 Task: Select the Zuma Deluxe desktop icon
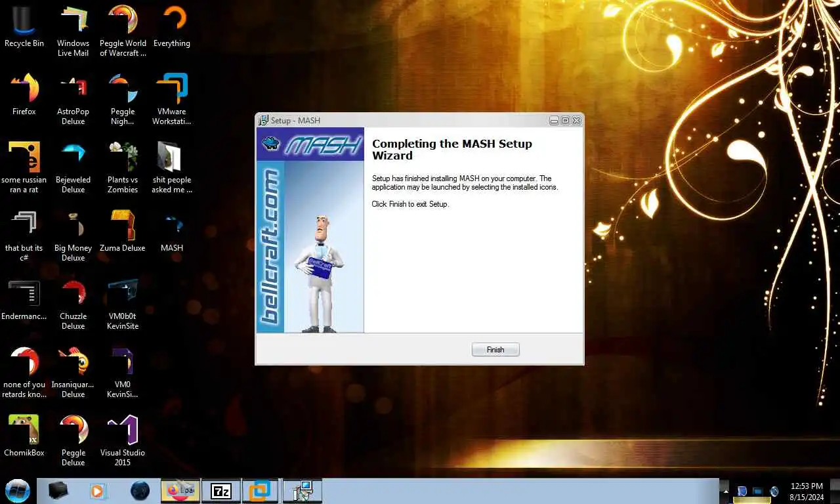coord(123,232)
